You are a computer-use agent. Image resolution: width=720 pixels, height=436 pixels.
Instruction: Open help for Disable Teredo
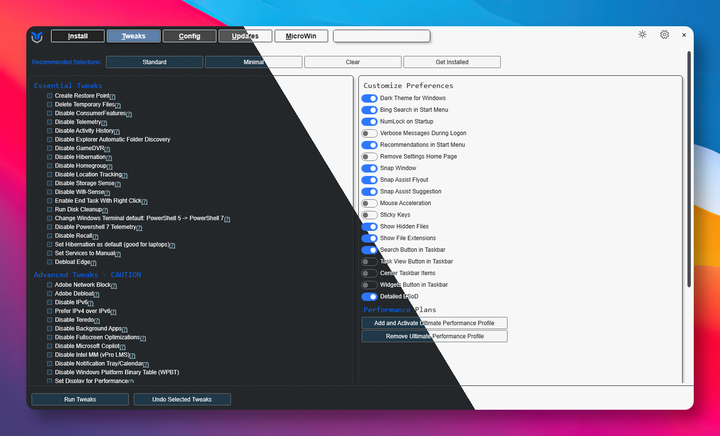97,320
